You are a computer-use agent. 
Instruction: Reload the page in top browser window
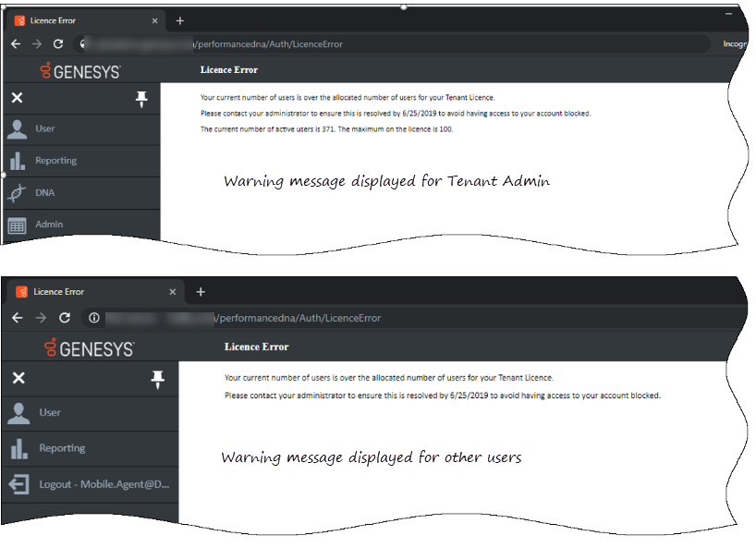tap(58, 43)
